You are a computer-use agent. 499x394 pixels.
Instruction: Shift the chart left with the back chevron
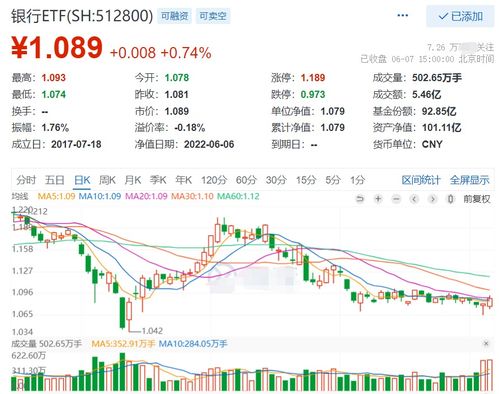tap(414, 199)
